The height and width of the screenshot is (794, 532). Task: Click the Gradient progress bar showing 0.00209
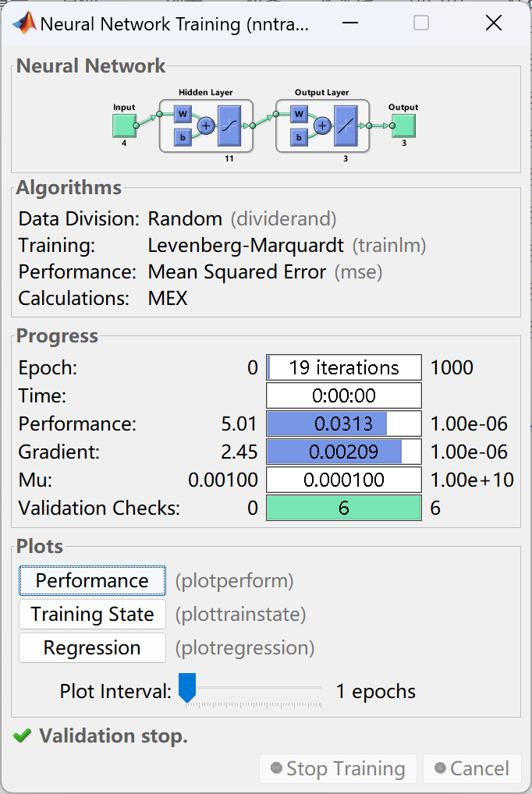(344, 451)
